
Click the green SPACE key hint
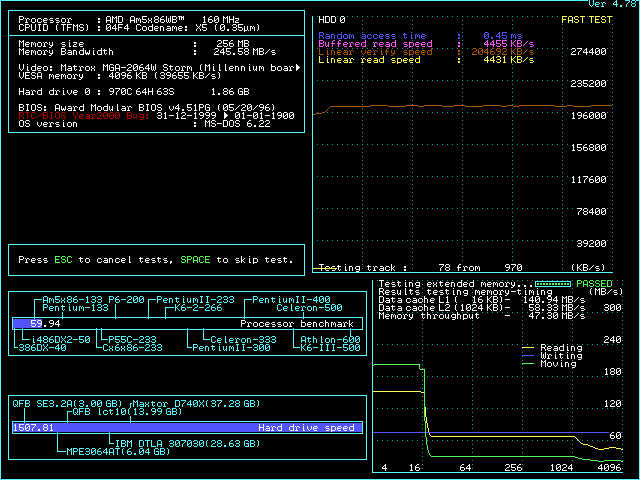[195, 260]
